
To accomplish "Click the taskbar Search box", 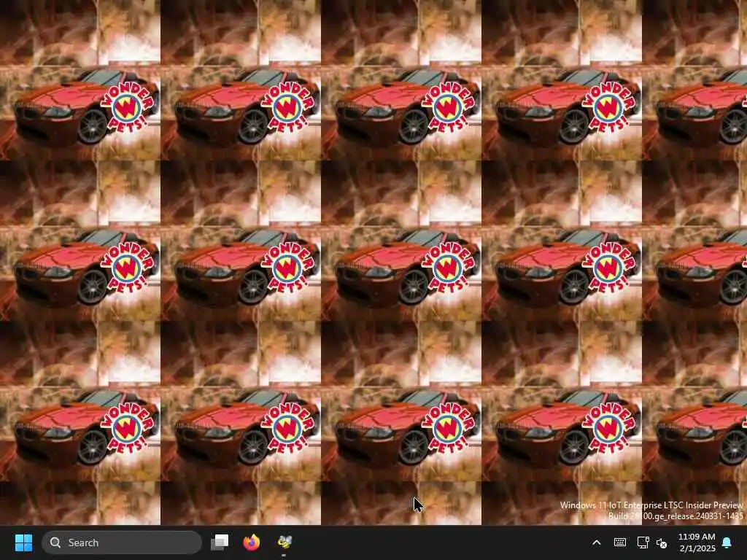I will coord(122,542).
